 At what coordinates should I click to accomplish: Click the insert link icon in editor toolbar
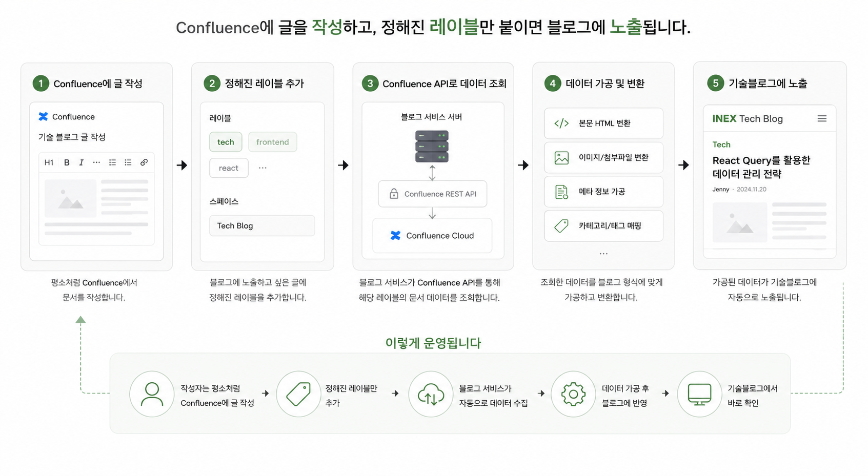click(x=144, y=162)
